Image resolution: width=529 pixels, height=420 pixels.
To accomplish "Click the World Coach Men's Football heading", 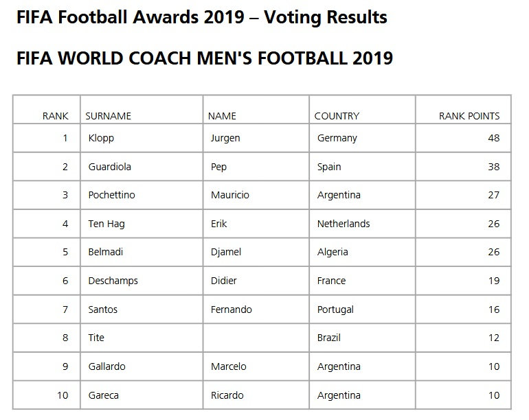I will [x=204, y=58].
